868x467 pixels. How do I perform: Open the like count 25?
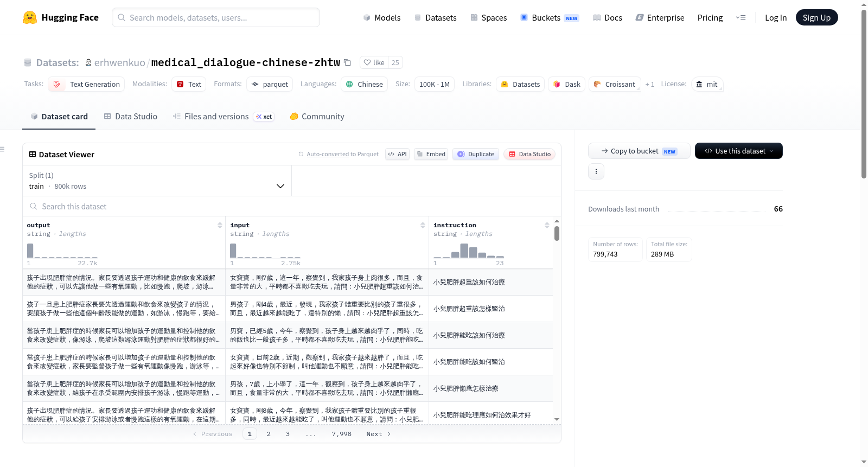point(395,62)
